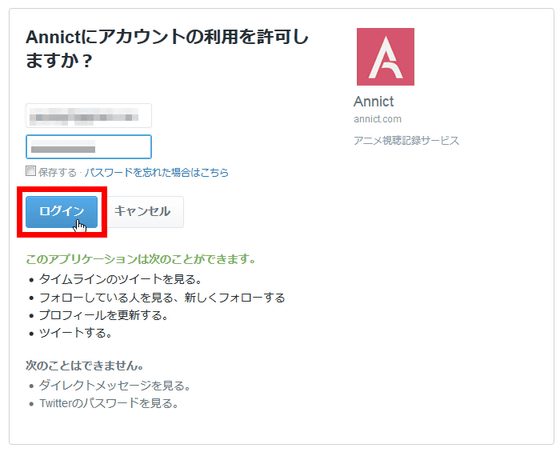Click the ツイートする。 list item
This screenshot has width=560, height=452.
tap(76, 333)
